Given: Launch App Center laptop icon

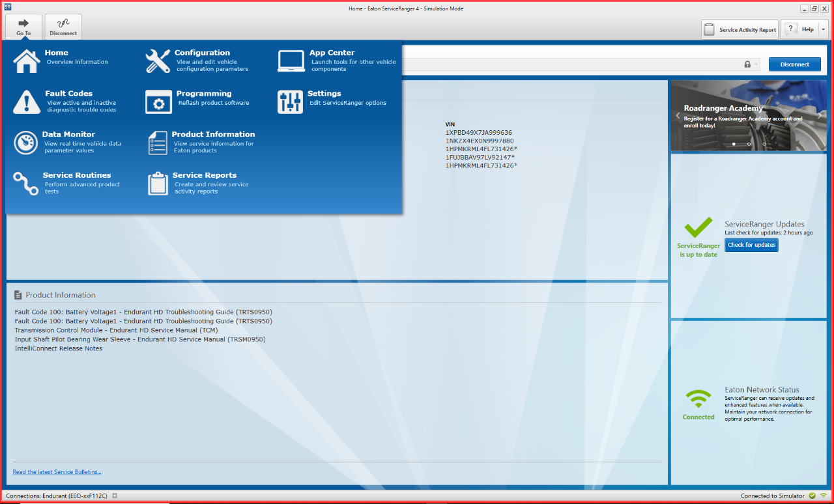Looking at the screenshot, I should pos(291,61).
